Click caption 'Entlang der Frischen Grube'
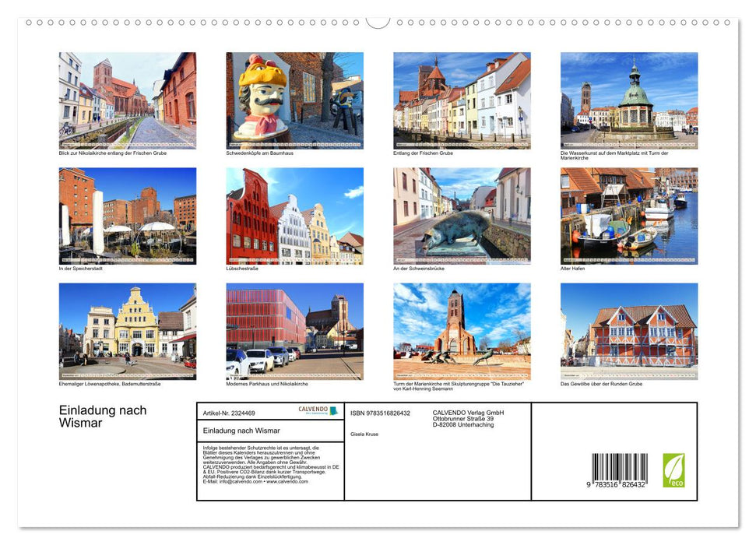The height and width of the screenshot is (545, 756). [x=423, y=153]
